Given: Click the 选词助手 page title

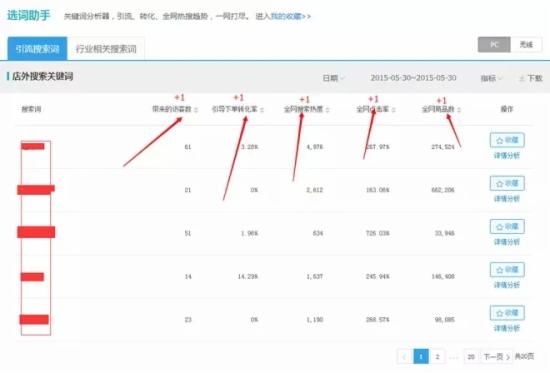Looking at the screenshot, I should 29,15.
